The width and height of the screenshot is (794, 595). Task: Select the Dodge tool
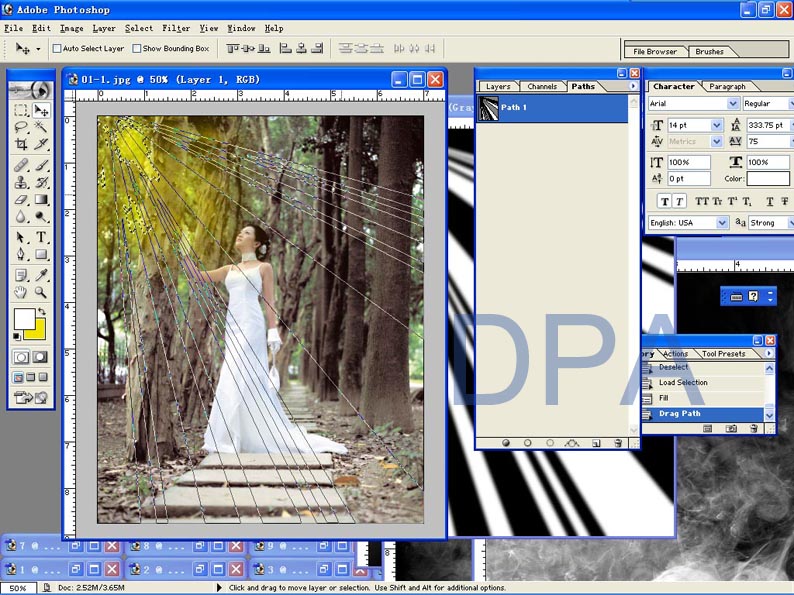[41, 217]
